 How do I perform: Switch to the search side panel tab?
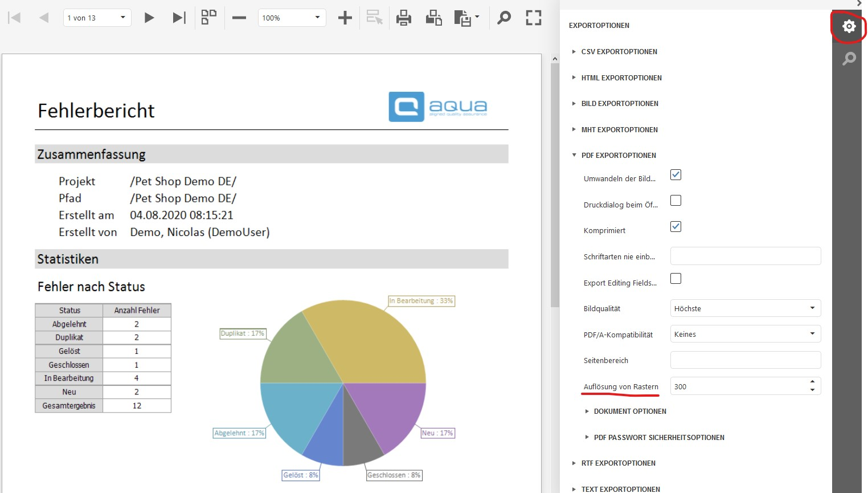[x=849, y=58]
